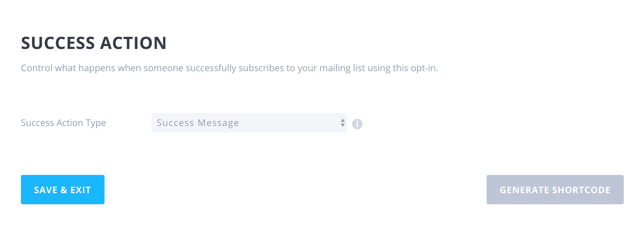Open the Success Action Type dropdown

click(249, 123)
